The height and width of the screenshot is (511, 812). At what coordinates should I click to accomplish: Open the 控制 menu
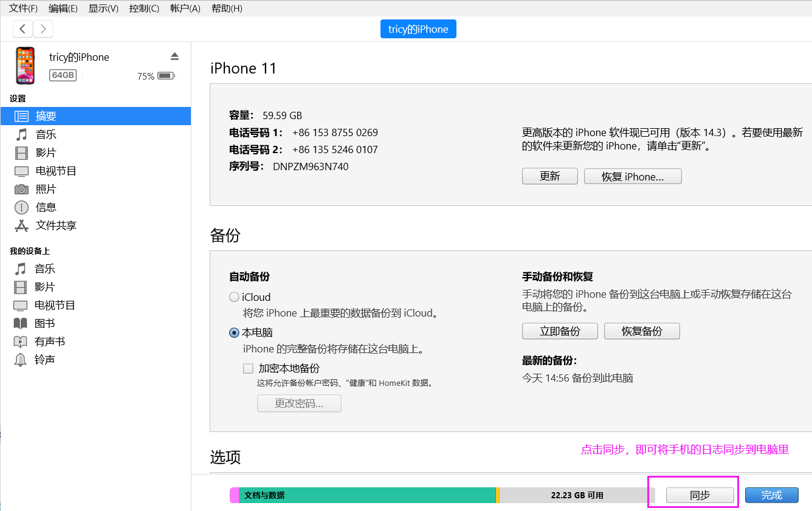click(144, 9)
